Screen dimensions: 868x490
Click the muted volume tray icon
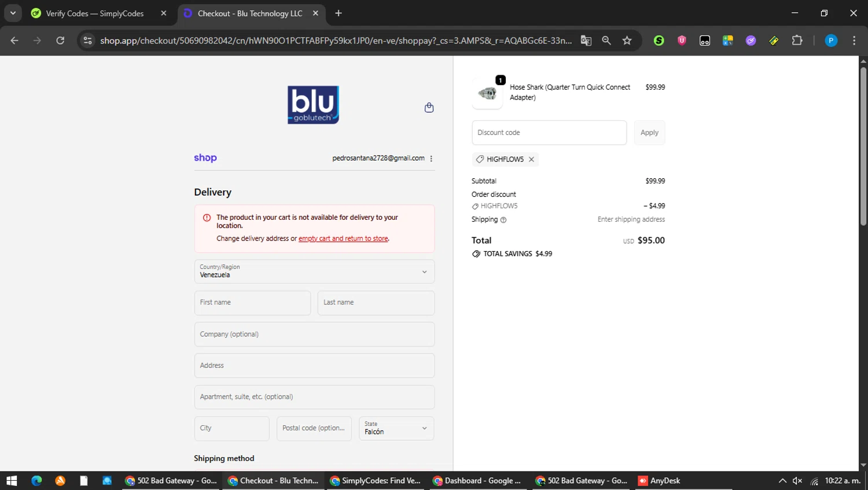point(797,481)
